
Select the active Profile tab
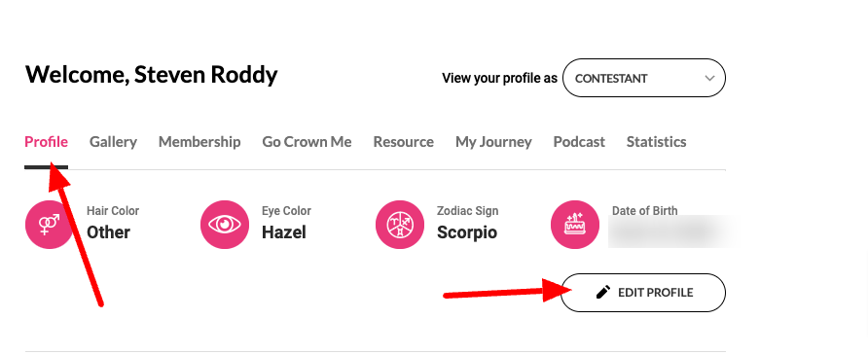point(46,142)
